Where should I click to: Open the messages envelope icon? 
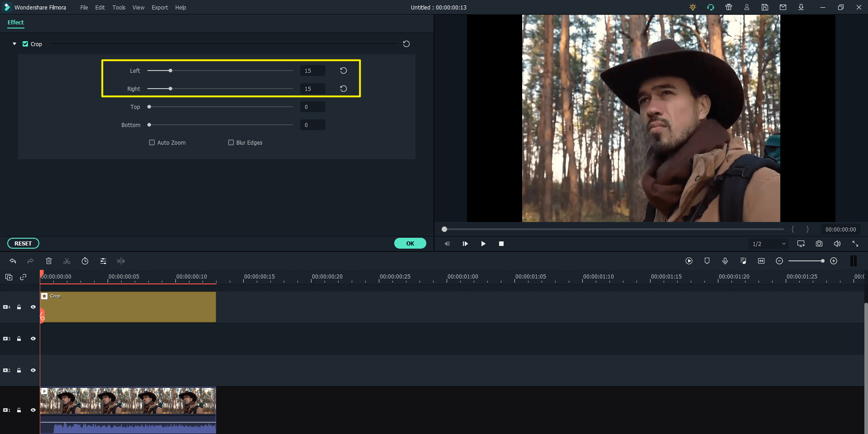[x=783, y=7]
